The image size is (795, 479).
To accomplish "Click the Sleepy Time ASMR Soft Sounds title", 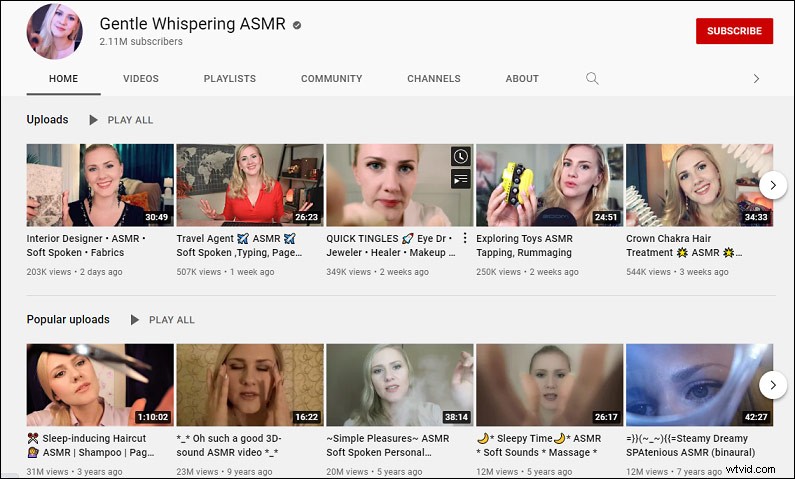I will (538, 446).
